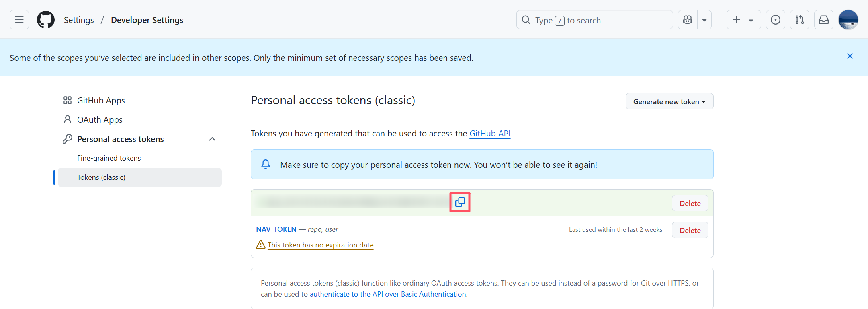Open the create new plus dropdown

pos(743,20)
